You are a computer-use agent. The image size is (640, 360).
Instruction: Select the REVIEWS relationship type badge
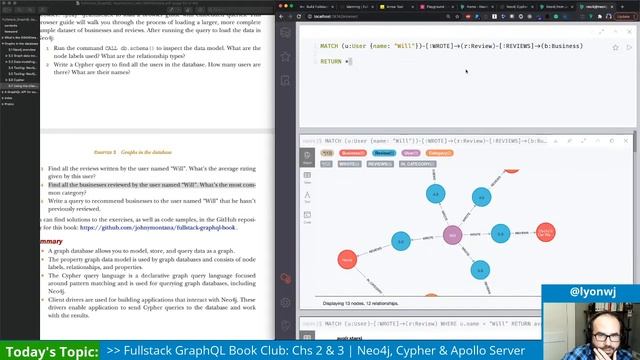click(380, 164)
